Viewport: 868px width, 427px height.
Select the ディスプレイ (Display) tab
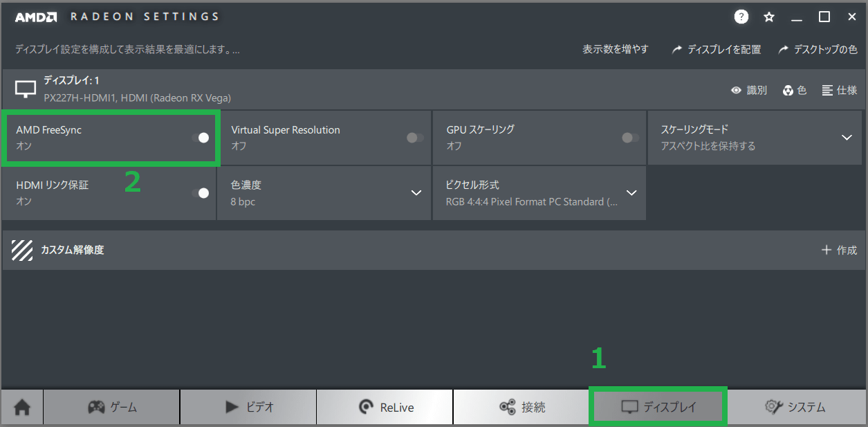(x=658, y=407)
